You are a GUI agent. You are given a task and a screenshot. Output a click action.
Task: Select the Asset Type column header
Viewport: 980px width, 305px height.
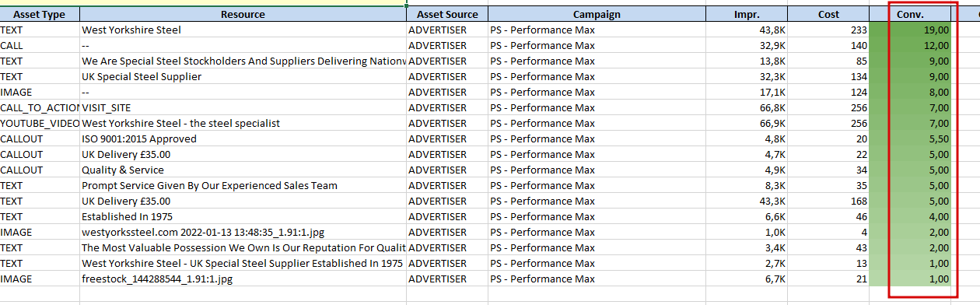pyautogui.click(x=40, y=14)
